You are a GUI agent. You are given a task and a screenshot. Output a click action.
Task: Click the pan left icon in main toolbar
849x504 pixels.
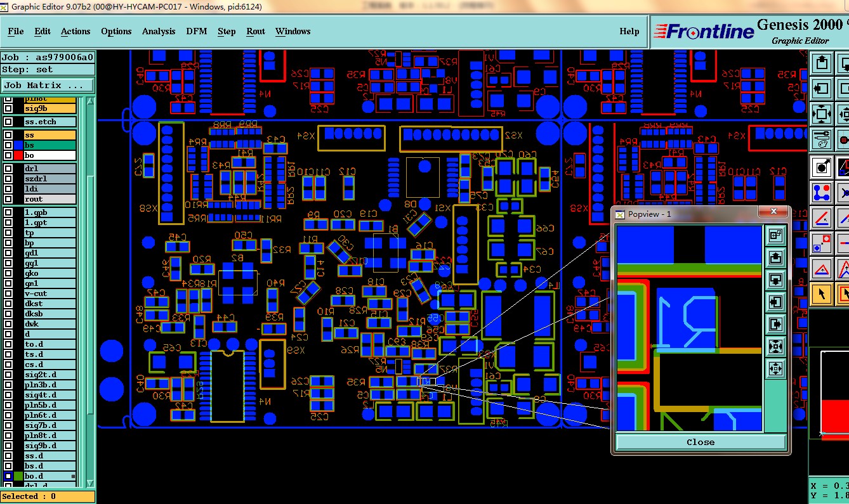coord(822,88)
